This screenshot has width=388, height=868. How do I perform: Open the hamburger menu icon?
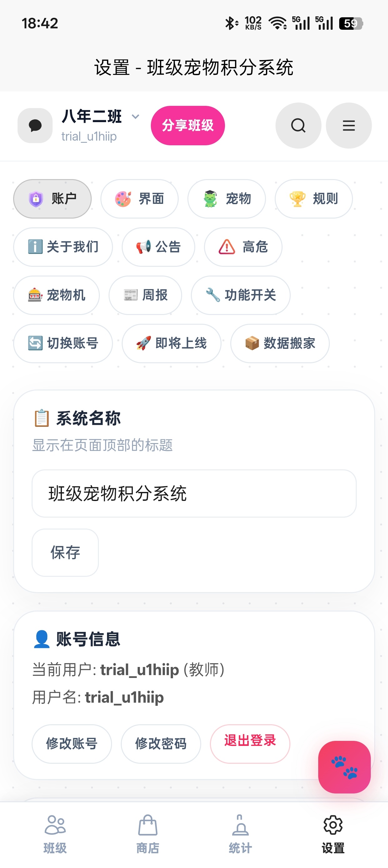pos(349,125)
